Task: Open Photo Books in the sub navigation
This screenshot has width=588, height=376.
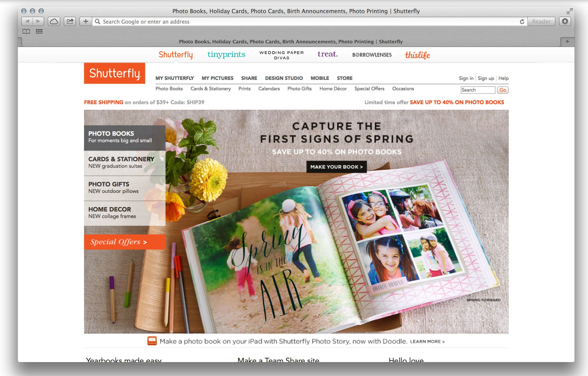Action: click(169, 89)
